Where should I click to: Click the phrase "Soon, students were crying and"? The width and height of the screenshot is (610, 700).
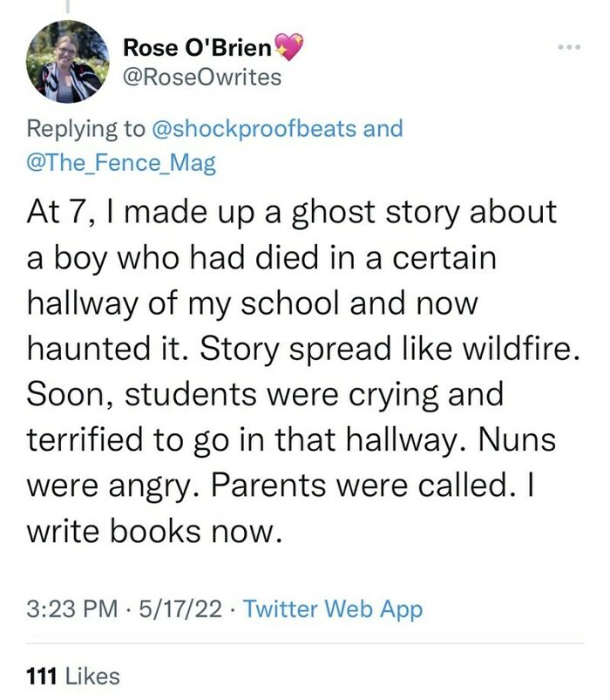(267, 394)
